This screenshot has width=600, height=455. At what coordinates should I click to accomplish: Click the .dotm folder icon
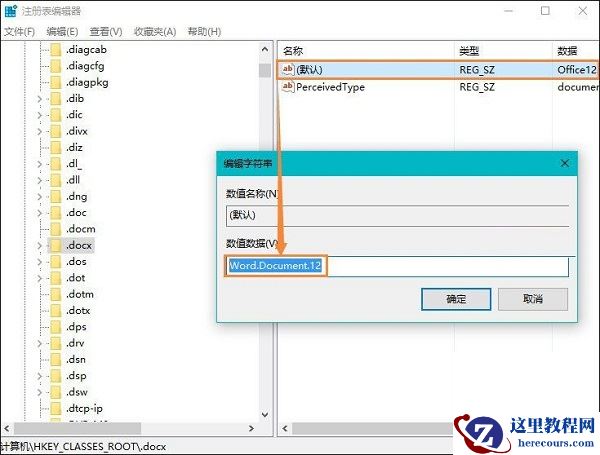(x=56, y=294)
